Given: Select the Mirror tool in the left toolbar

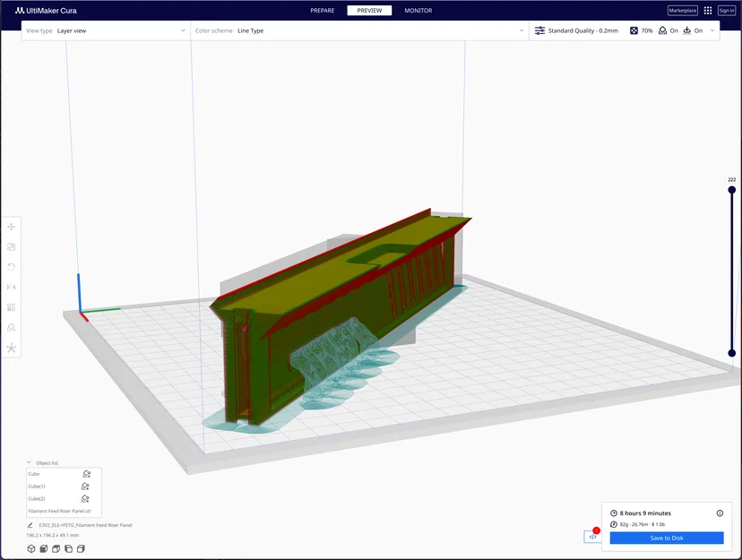Looking at the screenshot, I should point(12,287).
